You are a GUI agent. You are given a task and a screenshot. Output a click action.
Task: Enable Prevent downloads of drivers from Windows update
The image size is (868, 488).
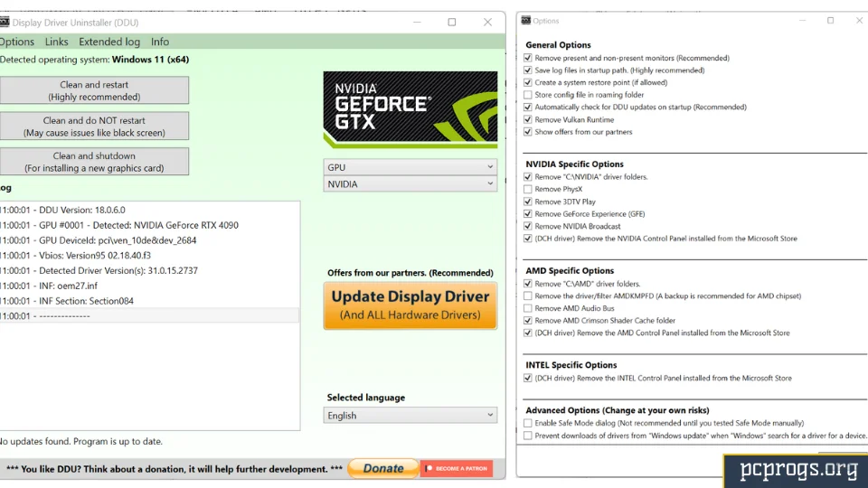[527, 436]
